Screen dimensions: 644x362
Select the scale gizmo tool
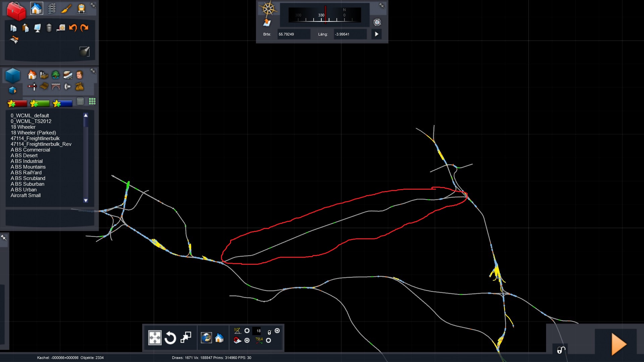click(x=185, y=338)
